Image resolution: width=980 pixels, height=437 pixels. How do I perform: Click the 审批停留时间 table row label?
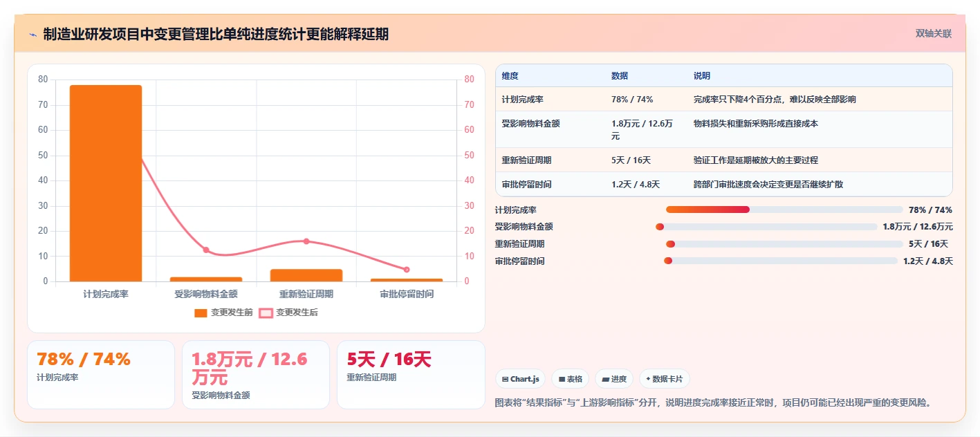[527, 185]
